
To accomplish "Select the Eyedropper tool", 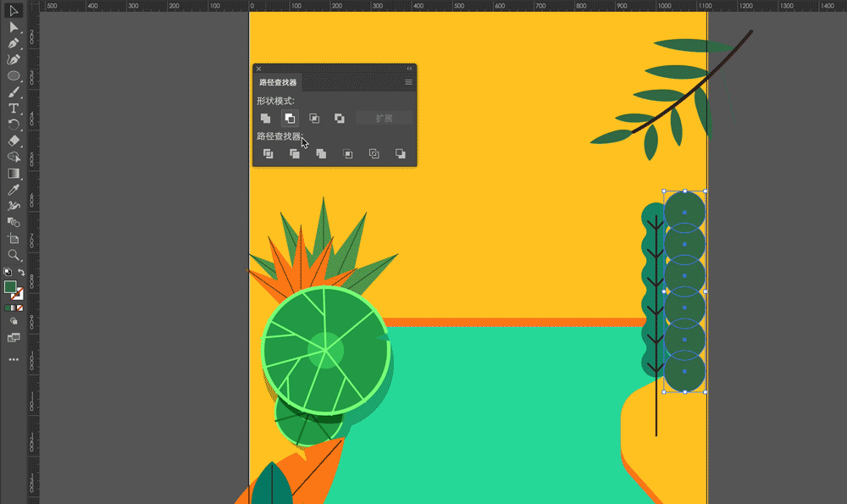I will pyautogui.click(x=14, y=190).
